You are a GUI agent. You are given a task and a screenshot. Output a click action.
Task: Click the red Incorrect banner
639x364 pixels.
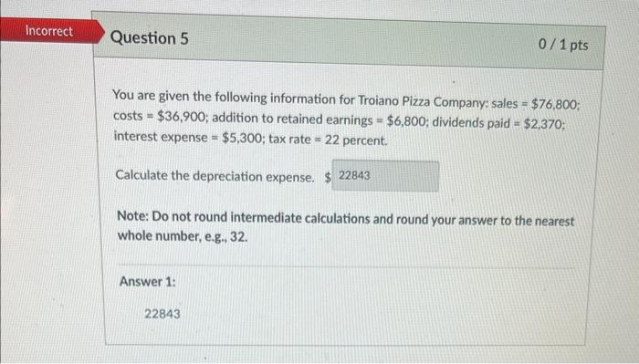(50, 30)
